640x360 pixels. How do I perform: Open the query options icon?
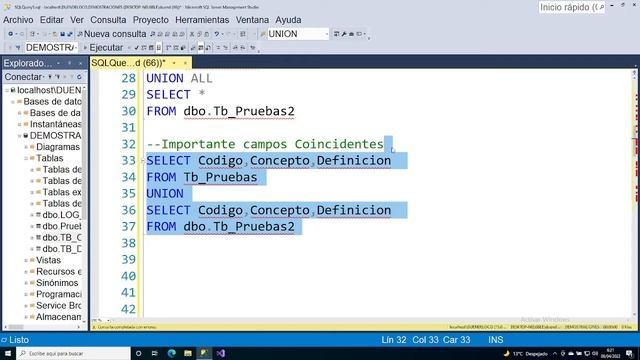pos(151,48)
